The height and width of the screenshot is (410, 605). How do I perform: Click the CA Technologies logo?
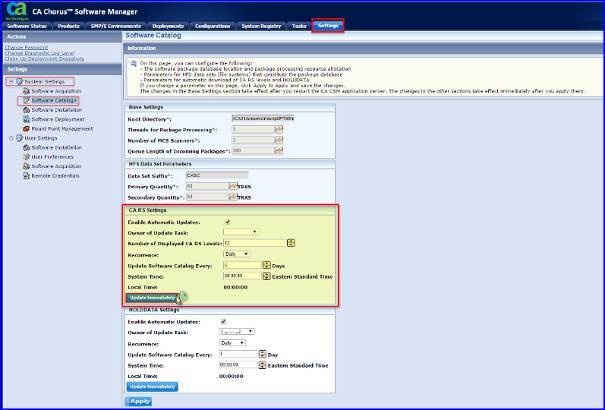click(x=17, y=11)
